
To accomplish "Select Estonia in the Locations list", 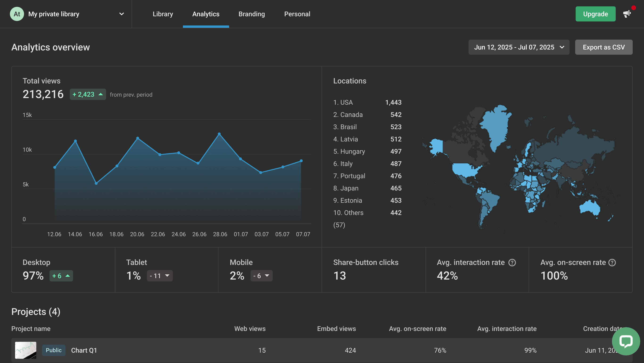I will click(x=367, y=201).
